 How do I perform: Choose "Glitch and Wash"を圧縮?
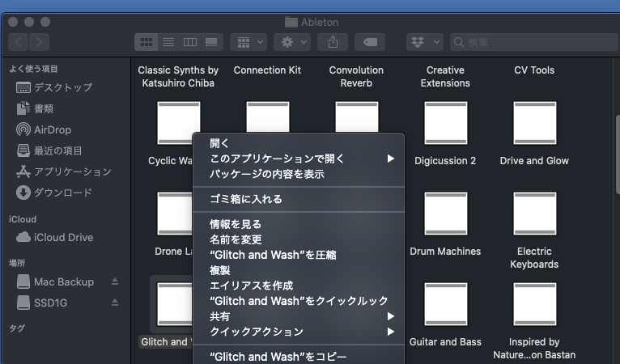299,256
